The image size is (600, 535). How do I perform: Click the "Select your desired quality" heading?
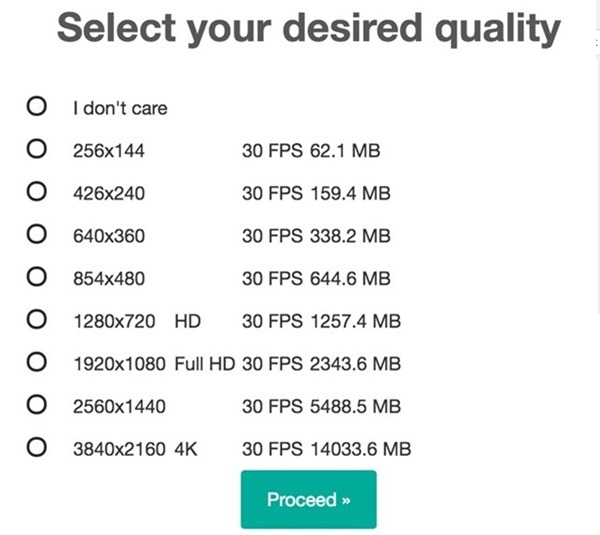[x=308, y=28]
